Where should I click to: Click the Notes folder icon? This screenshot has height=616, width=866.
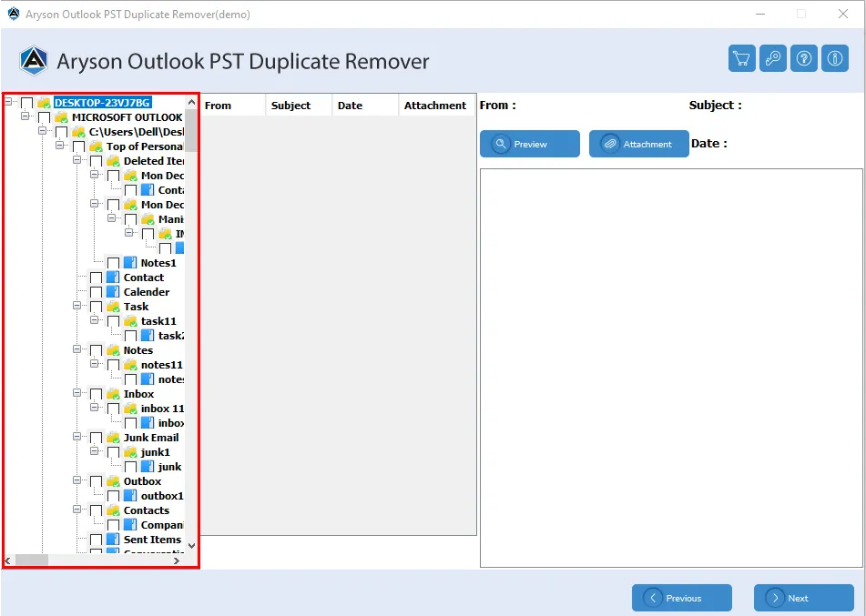[x=113, y=350]
